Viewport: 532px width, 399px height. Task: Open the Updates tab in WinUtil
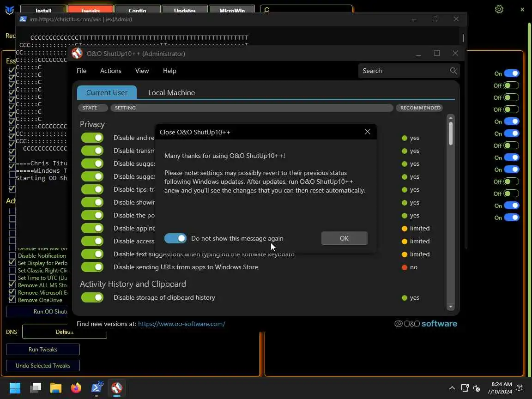coord(185,10)
